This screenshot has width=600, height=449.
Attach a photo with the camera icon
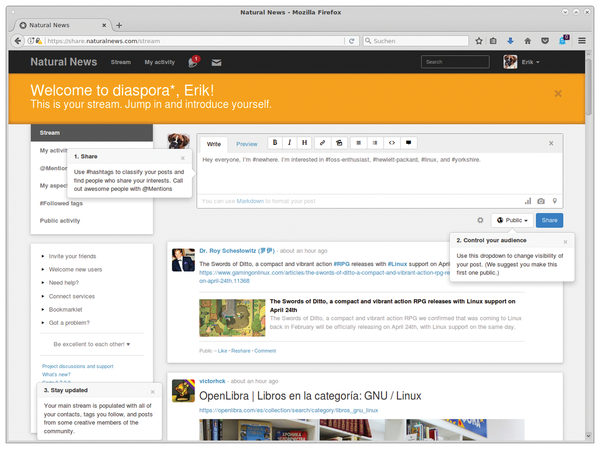tap(541, 201)
